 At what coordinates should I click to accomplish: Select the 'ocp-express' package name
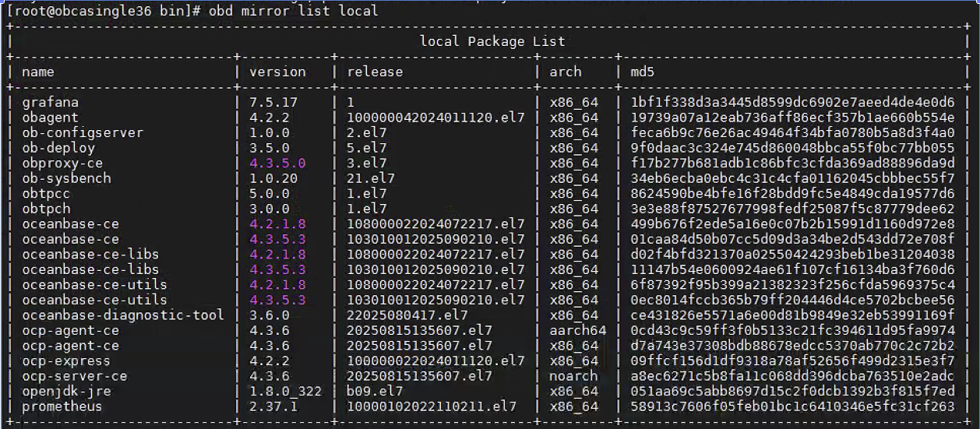[66, 360]
